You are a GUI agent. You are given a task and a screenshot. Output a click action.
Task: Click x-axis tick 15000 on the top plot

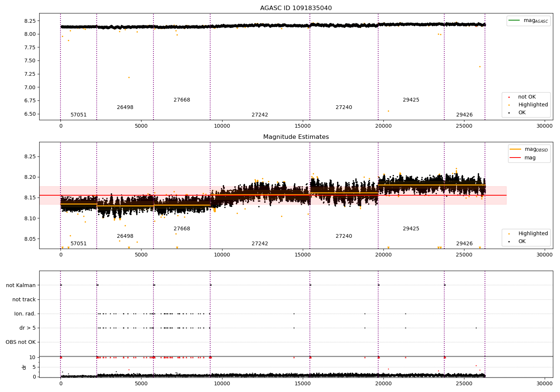click(303, 126)
